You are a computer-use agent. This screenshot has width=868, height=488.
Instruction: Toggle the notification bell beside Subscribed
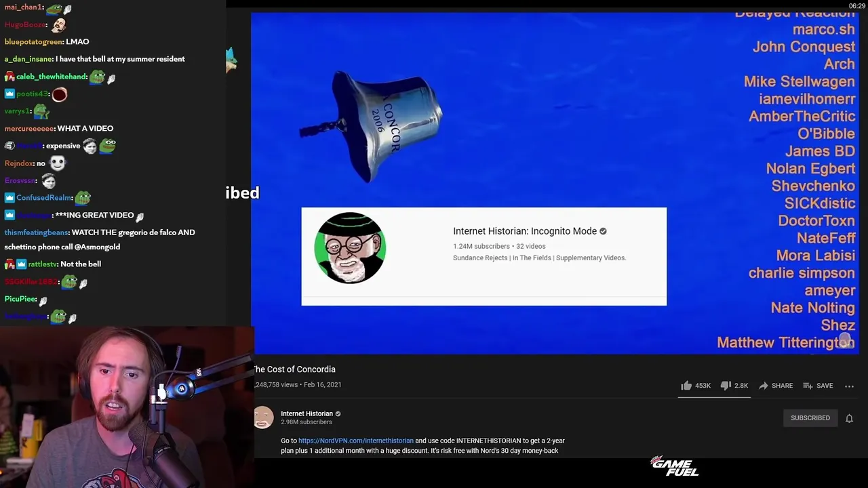point(849,418)
